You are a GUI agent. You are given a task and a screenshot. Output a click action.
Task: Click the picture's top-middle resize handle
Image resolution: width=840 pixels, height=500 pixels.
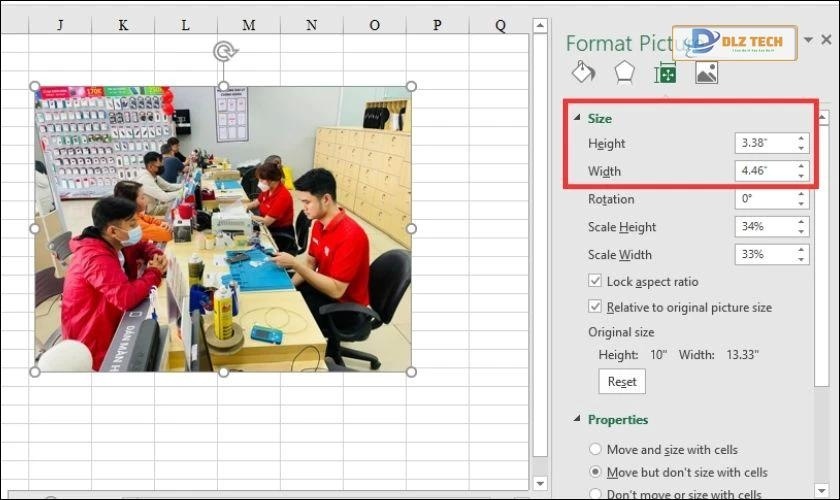(223, 86)
